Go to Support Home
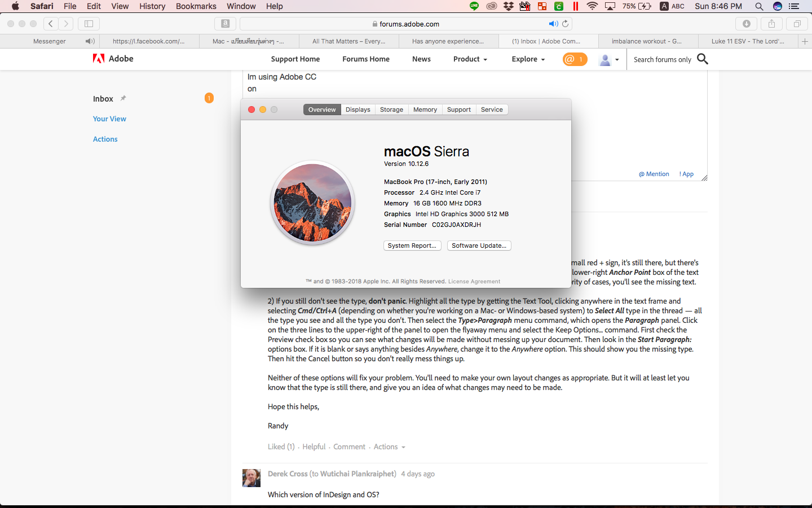This screenshot has height=508, width=812. pyautogui.click(x=295, y=59)
